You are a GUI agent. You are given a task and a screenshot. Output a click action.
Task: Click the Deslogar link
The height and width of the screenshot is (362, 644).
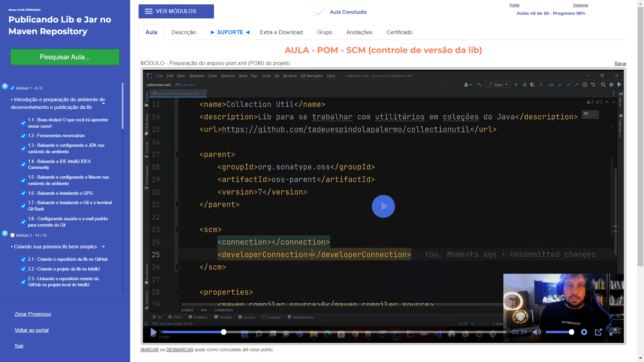tap(581, 5)
